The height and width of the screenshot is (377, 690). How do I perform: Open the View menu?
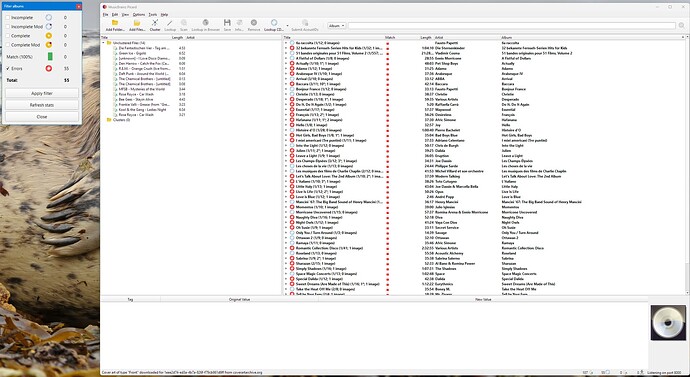(125, 15)
